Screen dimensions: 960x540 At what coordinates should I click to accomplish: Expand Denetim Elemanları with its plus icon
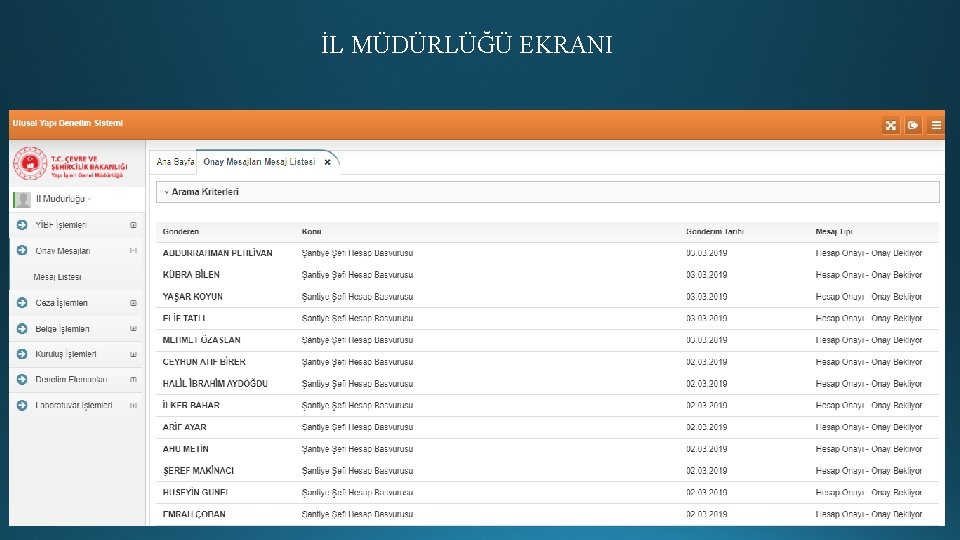click(133, 380)
